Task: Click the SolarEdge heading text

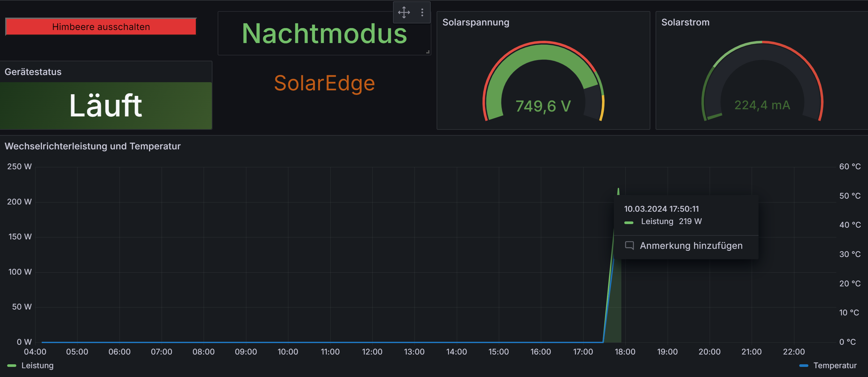Action: tap(324, 83)
